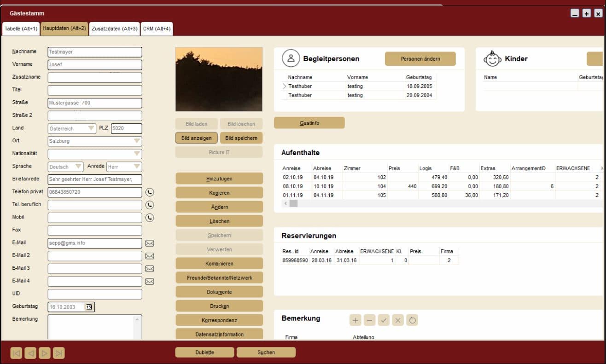Expand the Sprache dropdown showing Deutsch

(78, 167)
